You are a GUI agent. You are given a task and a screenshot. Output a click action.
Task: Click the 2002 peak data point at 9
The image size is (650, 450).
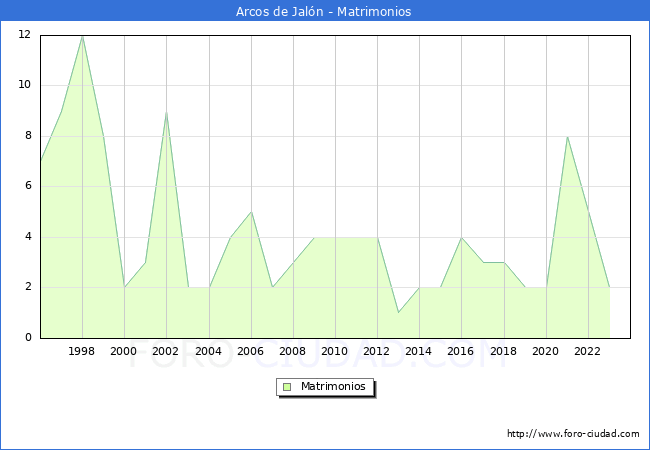166,111
